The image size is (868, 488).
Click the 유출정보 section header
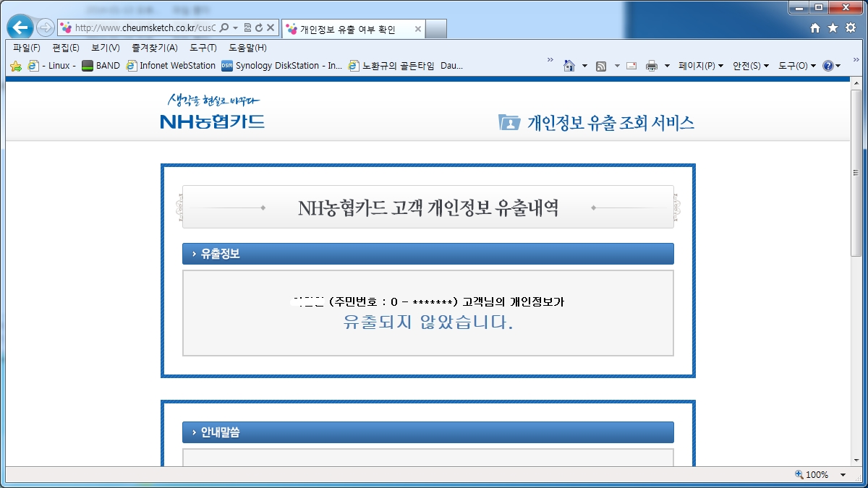(x=428, y=254)
